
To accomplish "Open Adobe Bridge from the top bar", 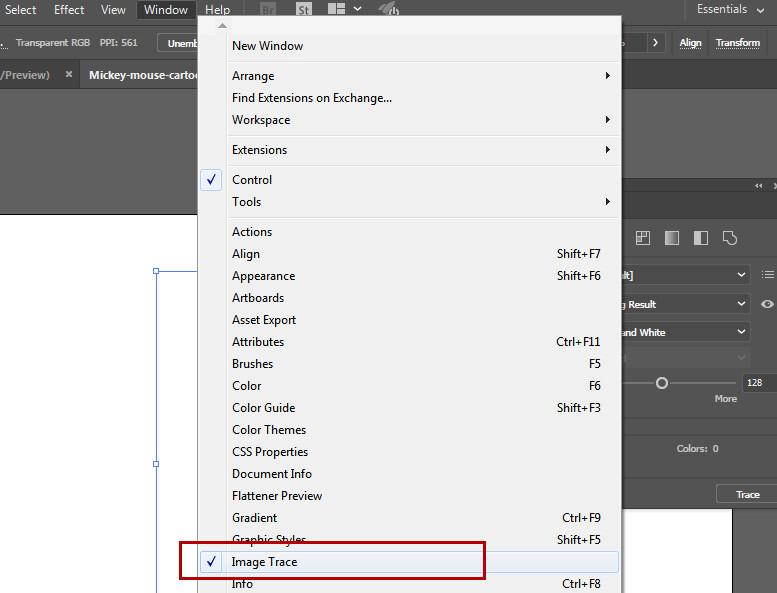I will (269, 10).
